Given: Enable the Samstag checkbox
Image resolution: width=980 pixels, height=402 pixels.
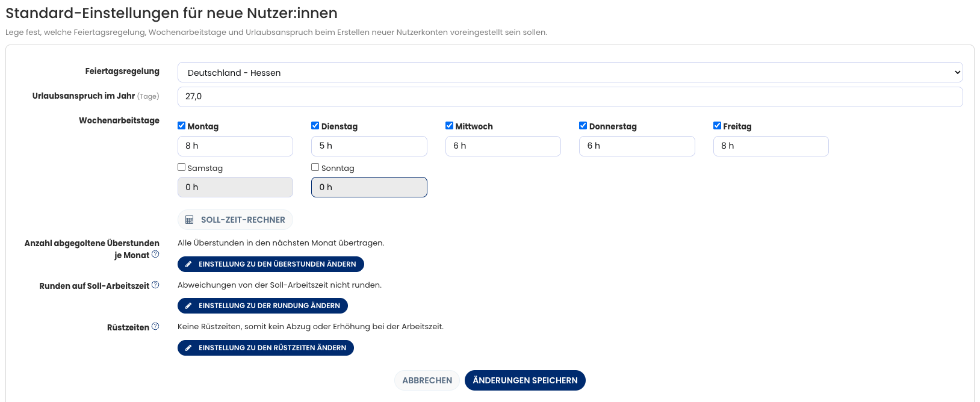Looking at the screenshot, I should click(181, 167).
